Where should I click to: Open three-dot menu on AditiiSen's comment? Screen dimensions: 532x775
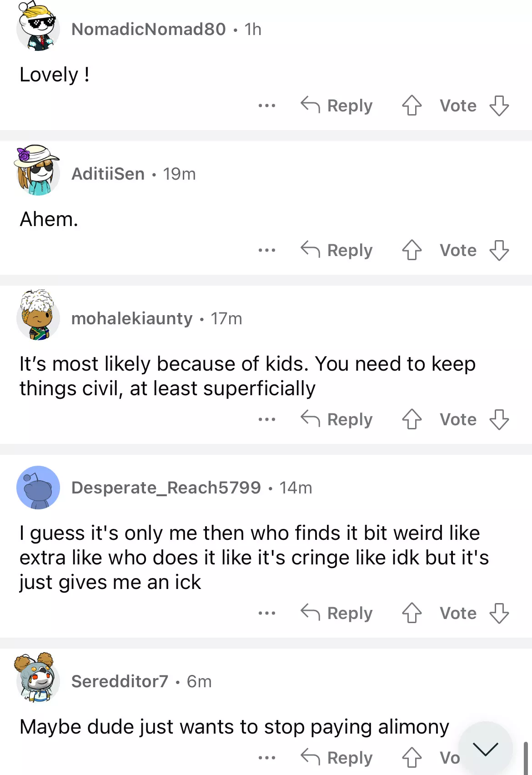pyautogui.click(x=266, y=250)
